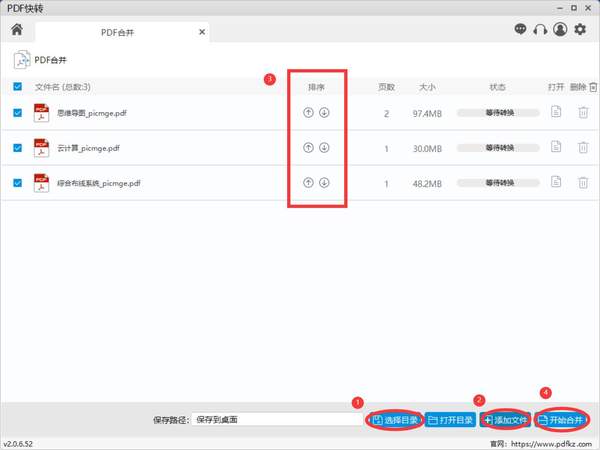Click the 排序 column header
This screenshot has width=600, height=450.
click(x=316, y=88)
